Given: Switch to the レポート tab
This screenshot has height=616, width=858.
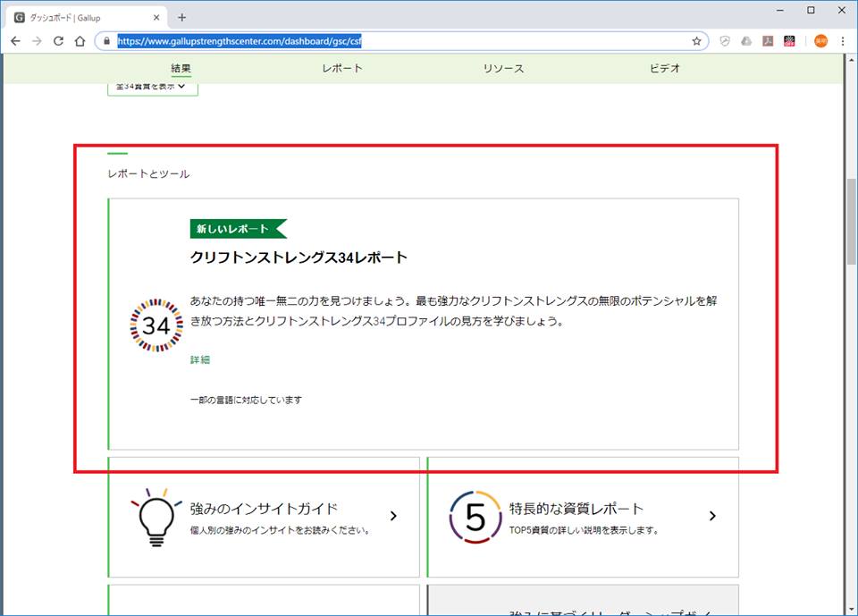Looking at the screenshot, I should tap(342, 69).
